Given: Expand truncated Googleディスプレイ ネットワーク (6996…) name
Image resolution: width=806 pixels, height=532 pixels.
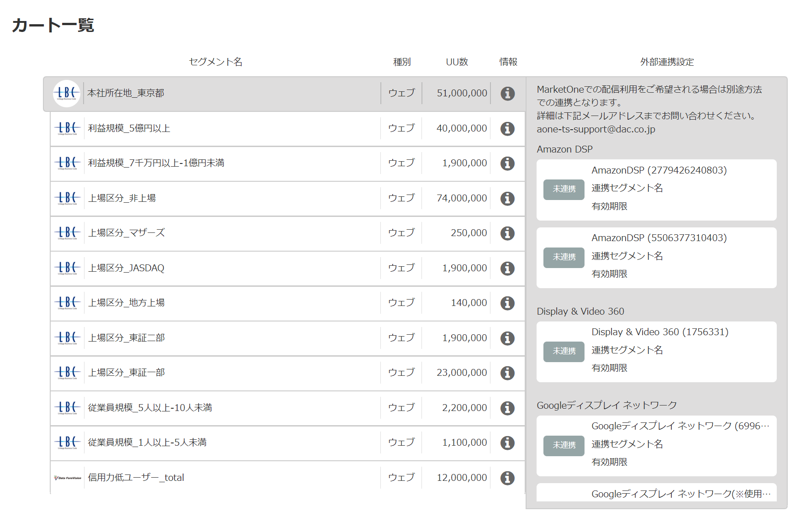Looking at the screenshot, I should click(x=681, y=426).
